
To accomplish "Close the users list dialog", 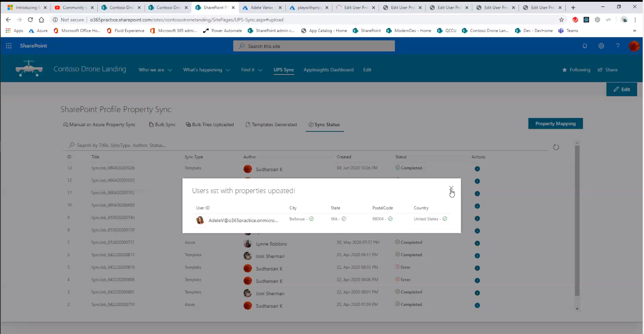I will click(x=451, y=189).
